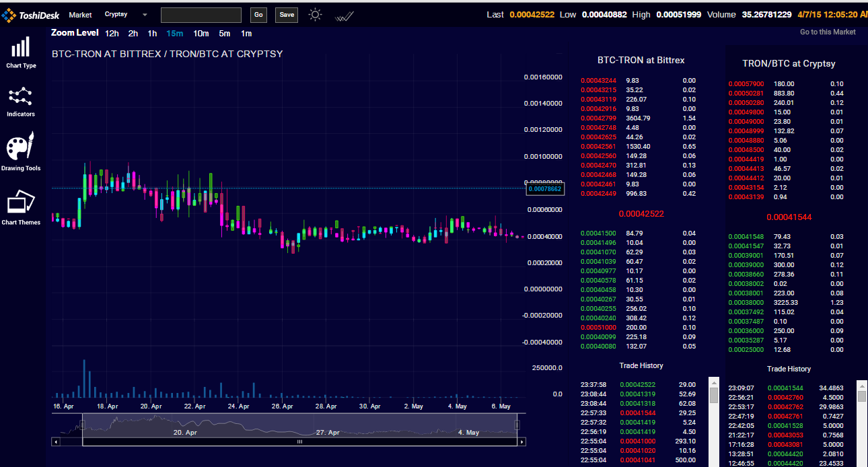Click the Bittrex last price 0.00042522 in red
868x467 pixels.
coord(641,214)
